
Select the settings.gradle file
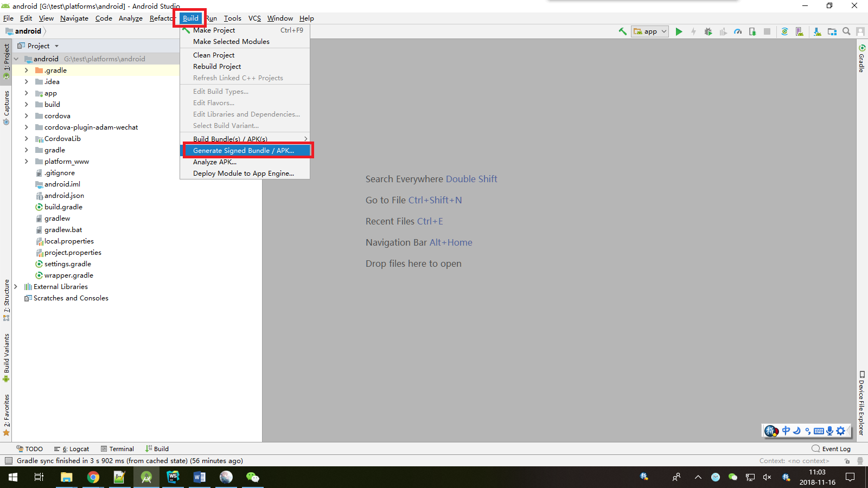pos(63,264)
